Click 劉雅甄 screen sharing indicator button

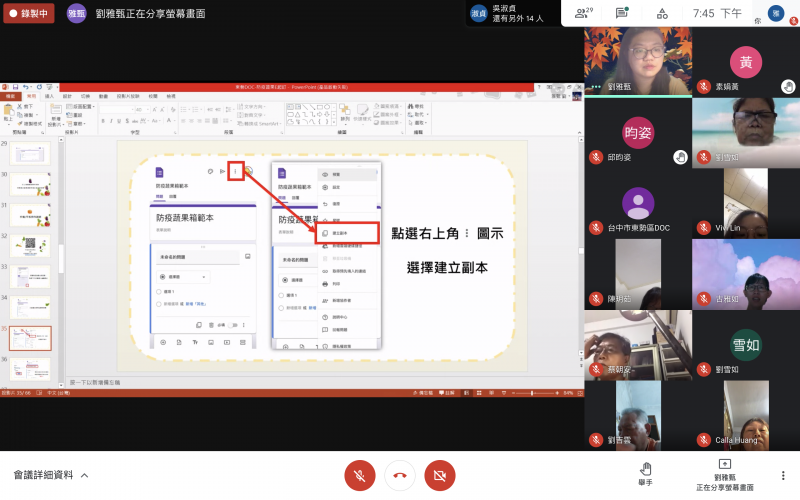coord(725,475)
